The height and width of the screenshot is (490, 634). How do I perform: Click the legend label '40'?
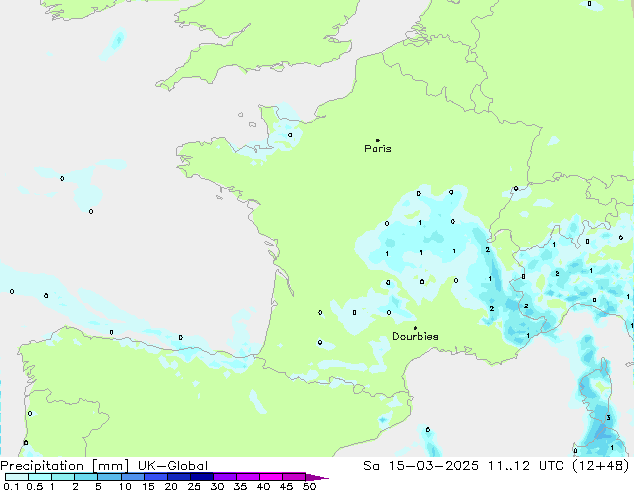[263, 486]
